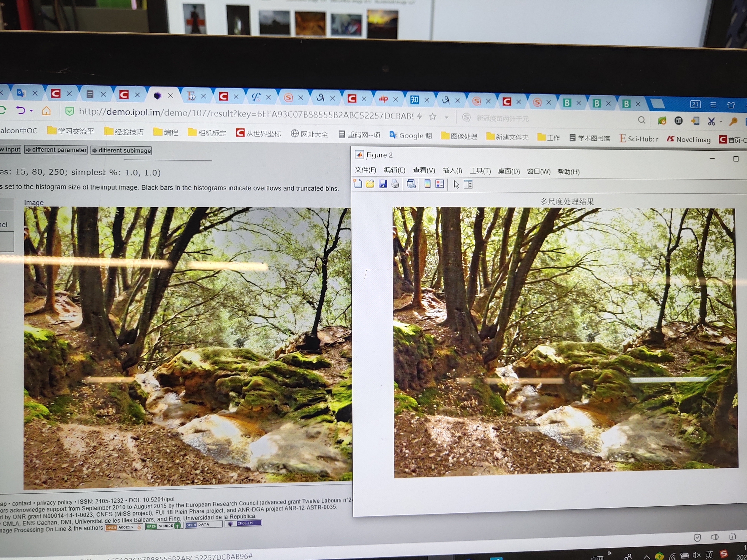The image size is (747, 560).
Task: Insert legend using its toolbar icon
Action: (x=440, y=184)
